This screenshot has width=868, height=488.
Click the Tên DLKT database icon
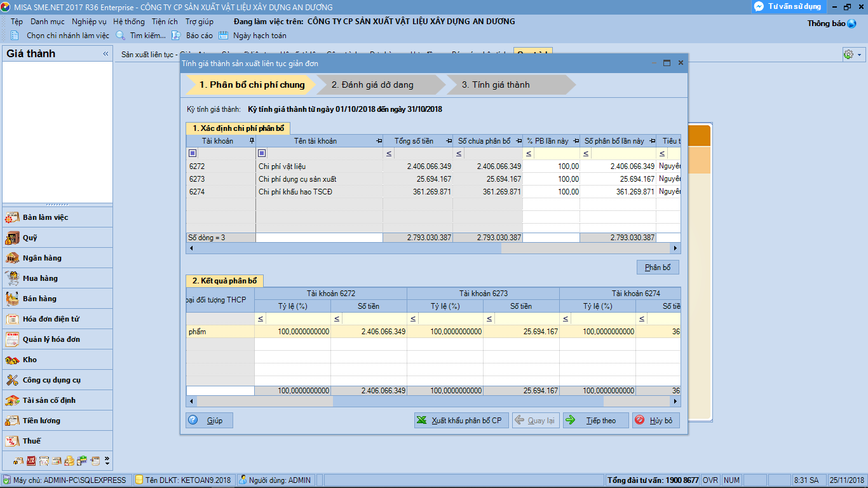pyautogui.click(x=139, y=480)
